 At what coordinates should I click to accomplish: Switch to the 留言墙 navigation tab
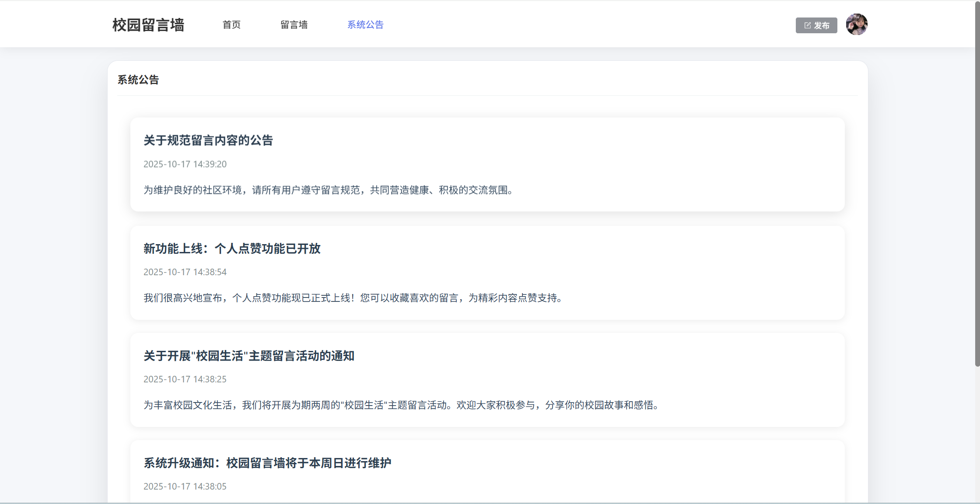point(294,25)
